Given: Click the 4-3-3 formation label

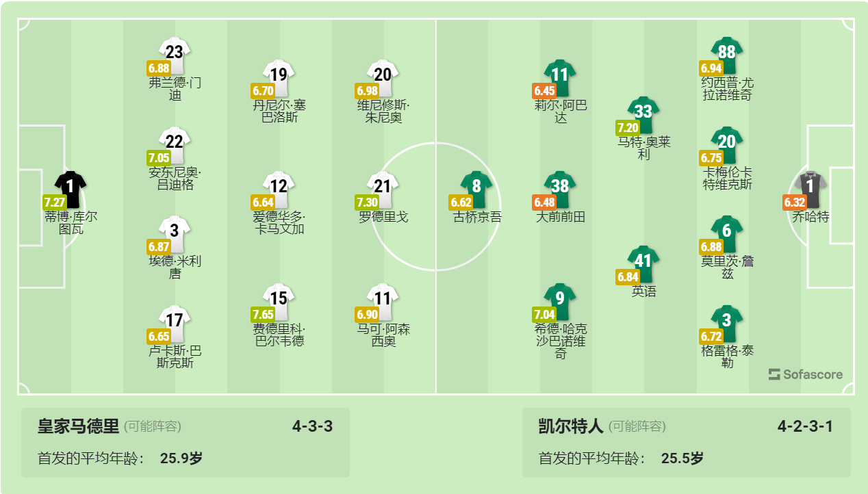Looking at the screenshot, I should 312,427.
